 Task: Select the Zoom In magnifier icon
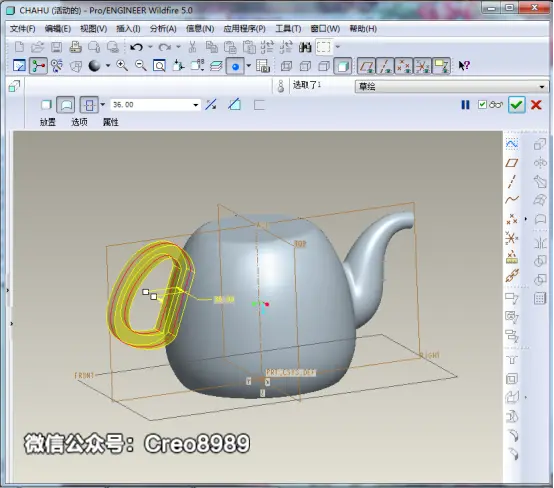point(122,66)
